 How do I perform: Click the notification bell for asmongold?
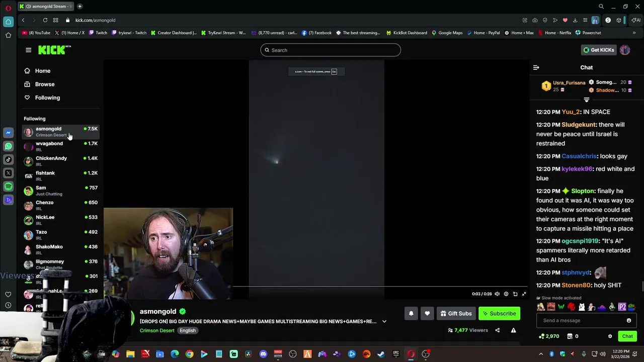411,313
